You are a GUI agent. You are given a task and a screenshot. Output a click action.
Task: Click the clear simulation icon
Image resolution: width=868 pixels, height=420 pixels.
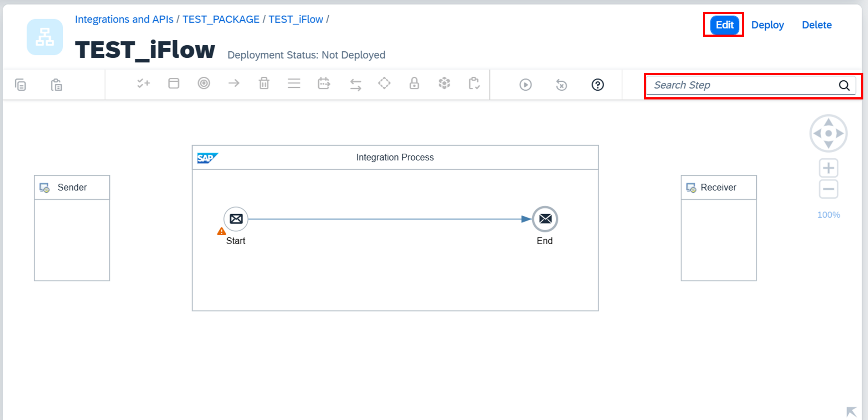coord(561,85)
